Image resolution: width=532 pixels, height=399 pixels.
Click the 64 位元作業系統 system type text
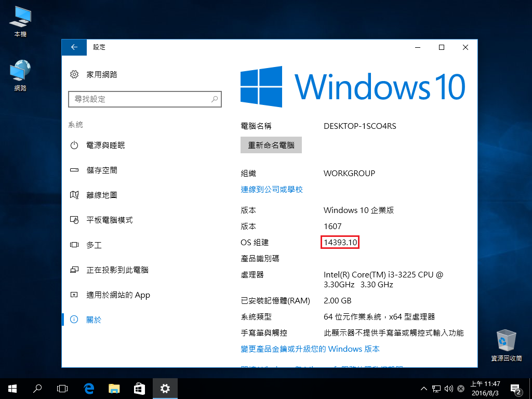pyautogui.click(x=379, y=316)
